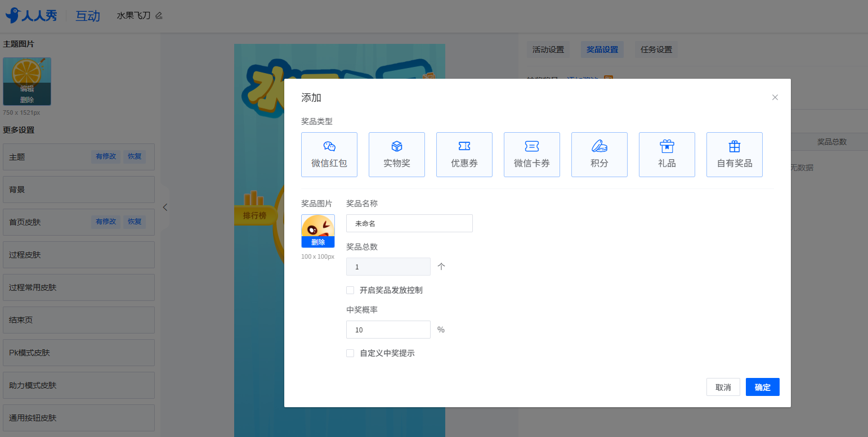This screenshot has width=868, height=437.
Task: Choose the 积分 points prize type
Action: click(x=599, y=155)
